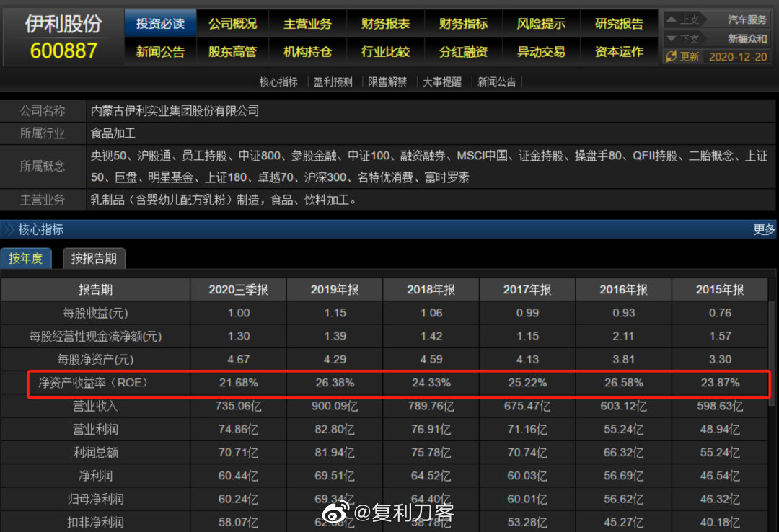Open the 投资必读 tab
779x532 pixels.
click(x=160, y=23)
